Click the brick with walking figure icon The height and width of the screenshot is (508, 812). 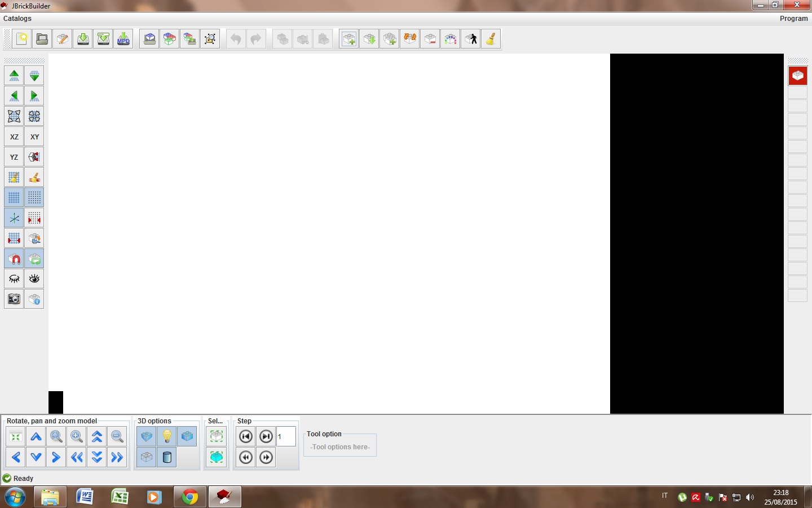tap(471, 39)
